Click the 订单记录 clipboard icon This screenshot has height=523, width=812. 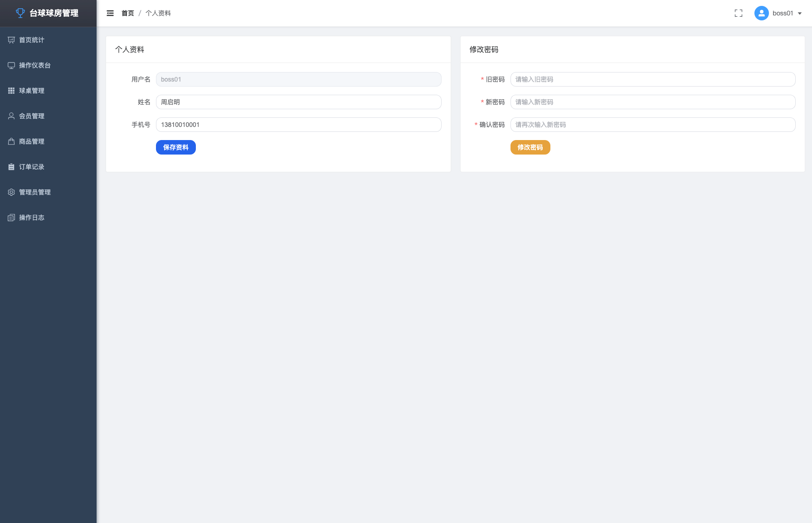click(x=11, y=167)
